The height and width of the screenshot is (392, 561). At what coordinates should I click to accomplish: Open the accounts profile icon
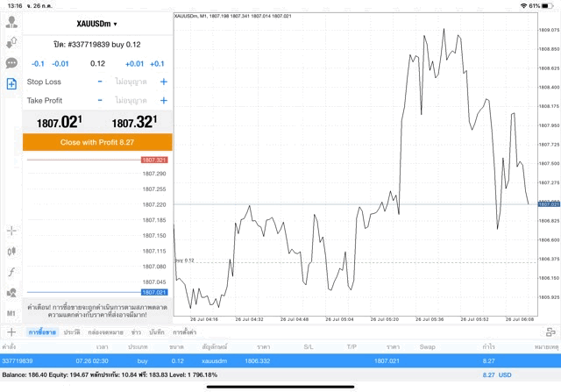click(x=11, y=22)
